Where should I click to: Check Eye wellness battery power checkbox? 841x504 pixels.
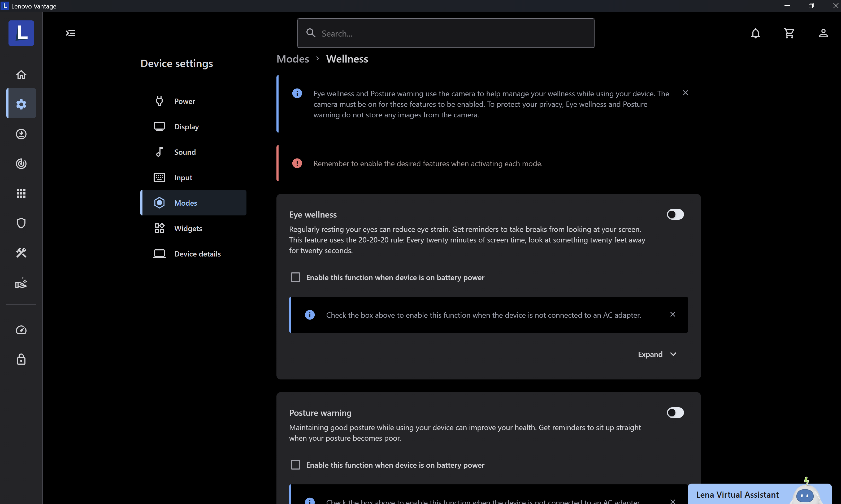pyautogui.click(x=295, y=277)
